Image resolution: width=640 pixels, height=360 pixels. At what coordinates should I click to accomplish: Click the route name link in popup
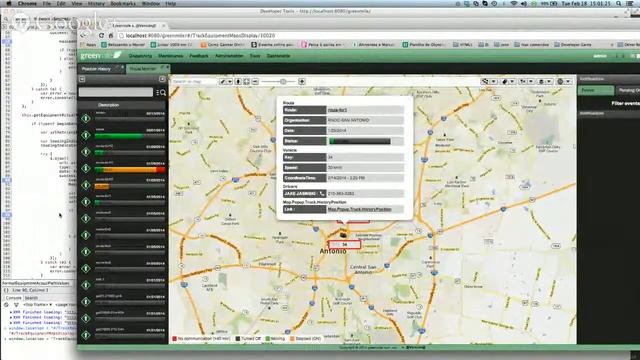point(338,110)
